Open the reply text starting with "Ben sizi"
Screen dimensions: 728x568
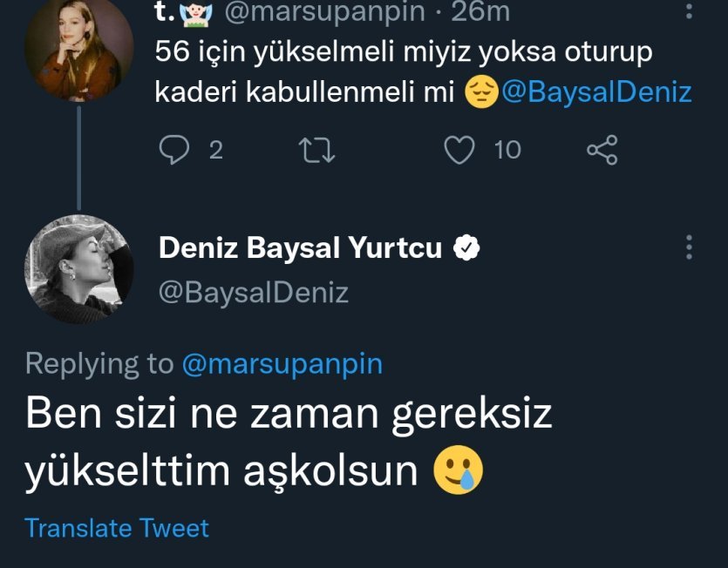tap(288, 441)
